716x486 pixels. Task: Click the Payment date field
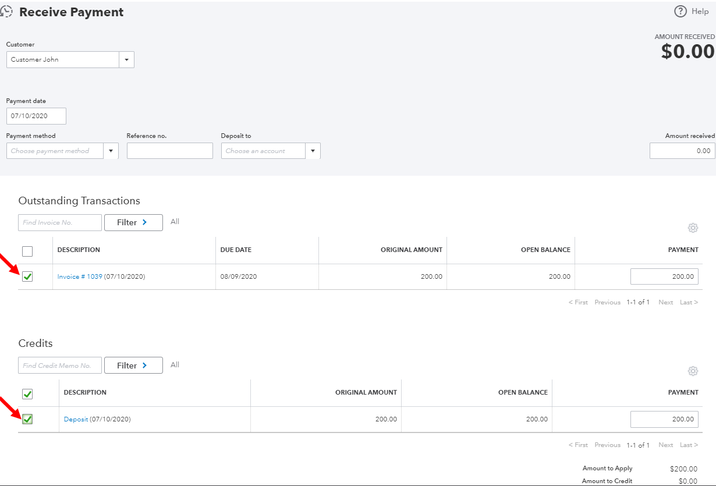click(36, 116)
